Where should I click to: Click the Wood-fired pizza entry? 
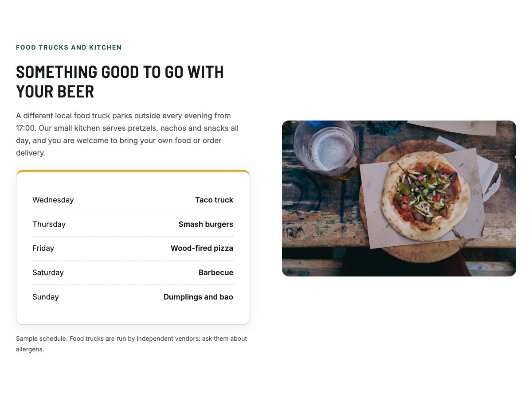[202, 248]
